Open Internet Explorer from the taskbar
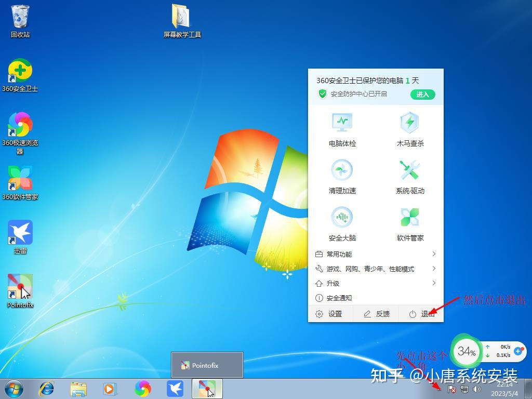The width and height of the screenshot is (532, 399). pos(47,389)
